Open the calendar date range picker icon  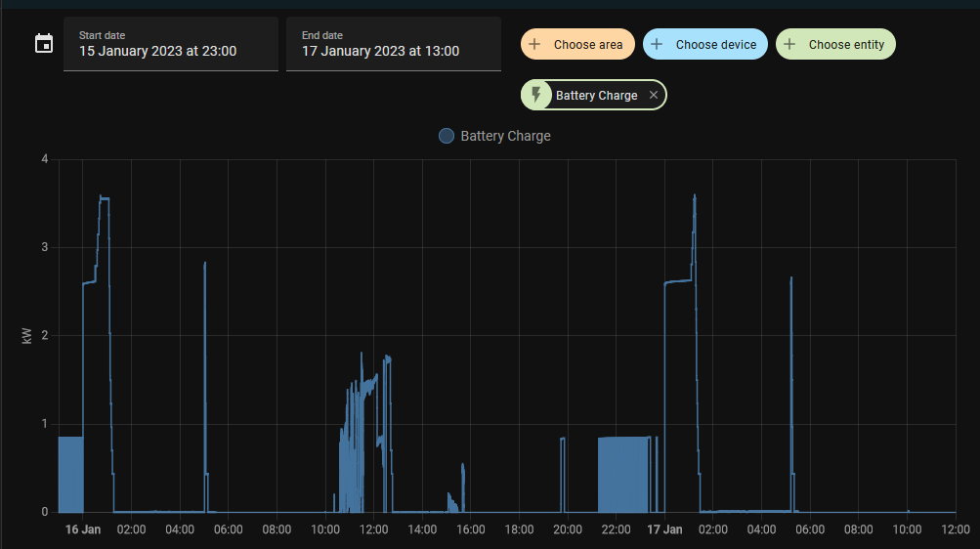click(44, 44)
